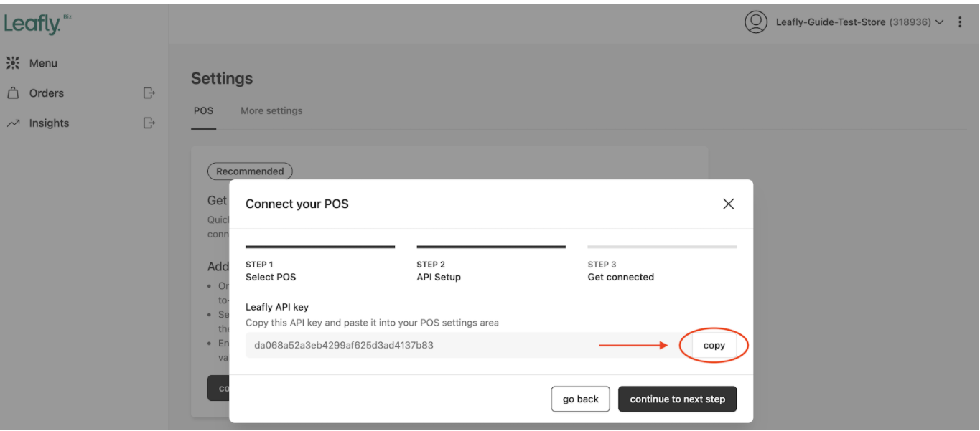
Task: Click the account avatar icon
Action: pyautogui.click(x=756, y=22)
